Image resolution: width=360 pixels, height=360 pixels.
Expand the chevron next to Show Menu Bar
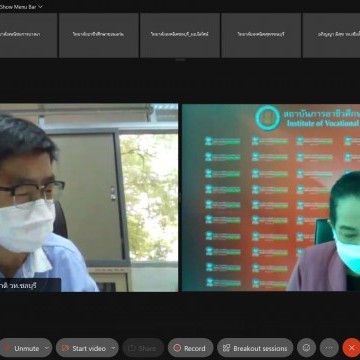pyautogui.click(x=40, y=7)
